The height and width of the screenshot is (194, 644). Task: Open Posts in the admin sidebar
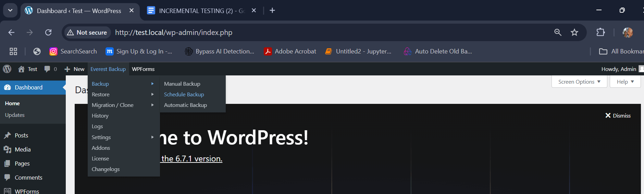[21, 135]
